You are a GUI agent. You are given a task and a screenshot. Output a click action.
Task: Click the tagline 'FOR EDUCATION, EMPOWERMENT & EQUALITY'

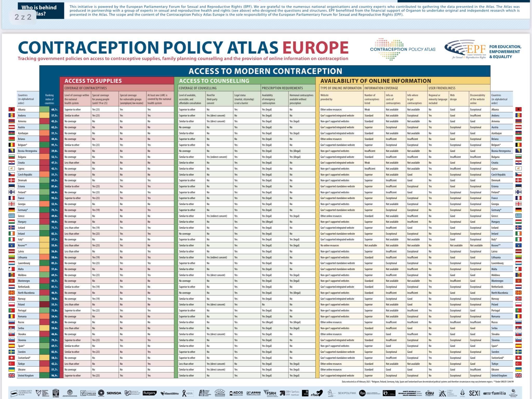point(505,51)
